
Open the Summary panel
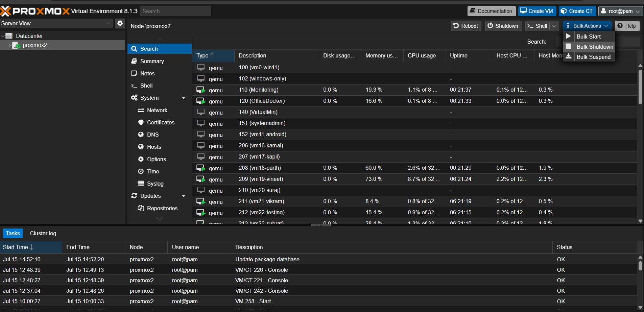[160, 61]
